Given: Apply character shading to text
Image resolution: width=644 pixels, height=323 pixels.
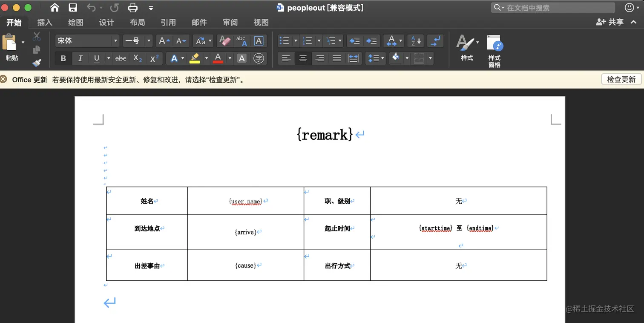Looking at the screenshot, I should (x=242, y=58).
